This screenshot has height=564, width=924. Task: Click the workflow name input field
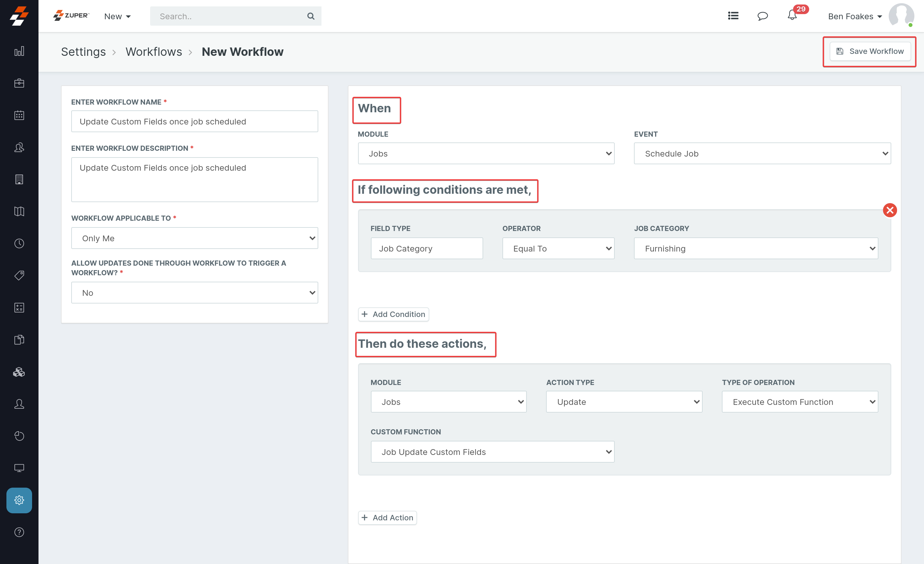click(x=194, y=122)
